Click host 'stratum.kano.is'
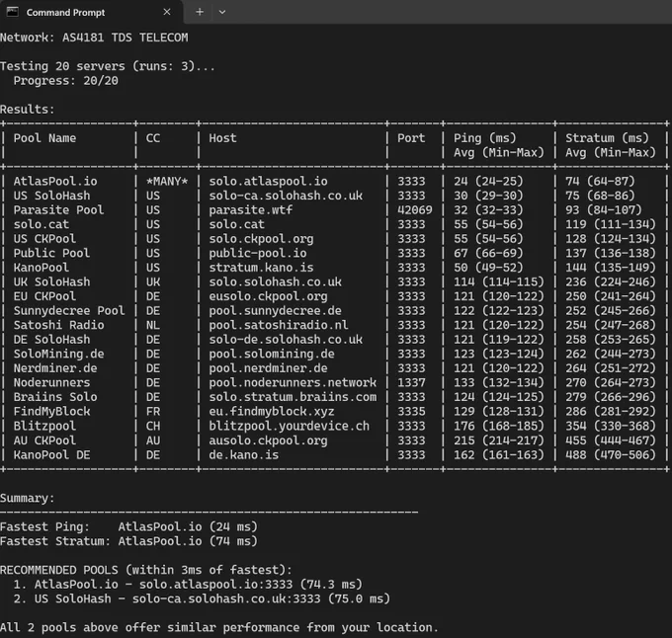This screenshot has width=672, height=638. (x=261, y=268)
